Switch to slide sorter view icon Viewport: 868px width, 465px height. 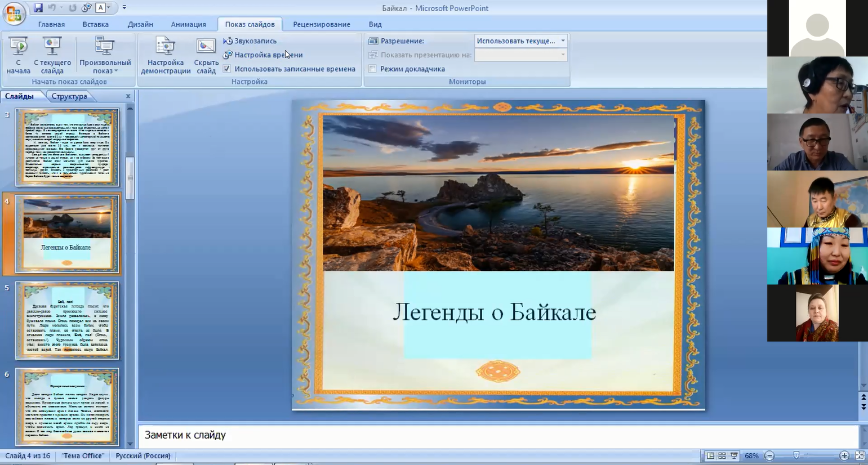pos(722,456)
